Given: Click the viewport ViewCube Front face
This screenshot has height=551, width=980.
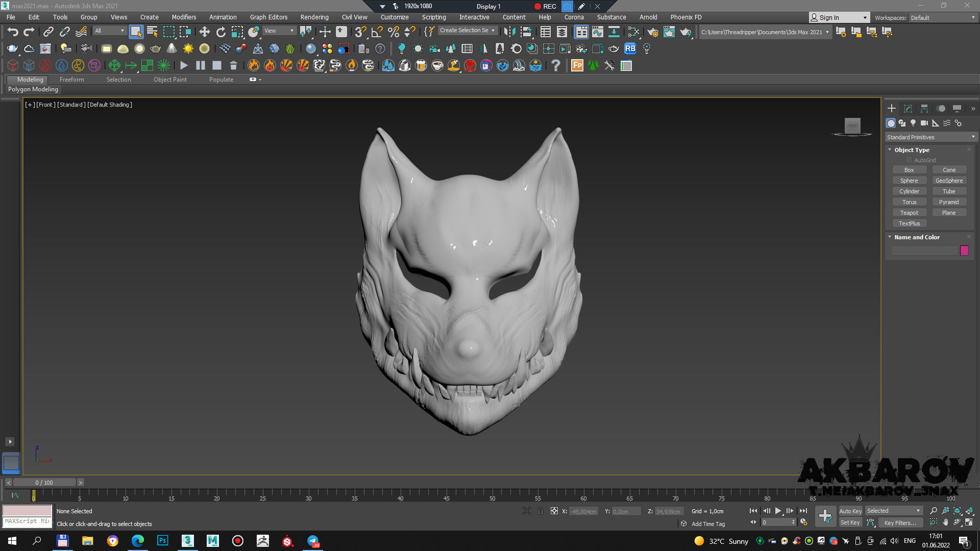Looking at the screenshot, I should (x=852, y=126).
